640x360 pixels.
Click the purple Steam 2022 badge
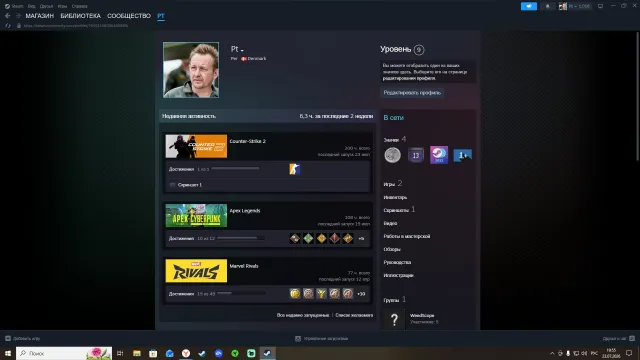tap(439, 155)
